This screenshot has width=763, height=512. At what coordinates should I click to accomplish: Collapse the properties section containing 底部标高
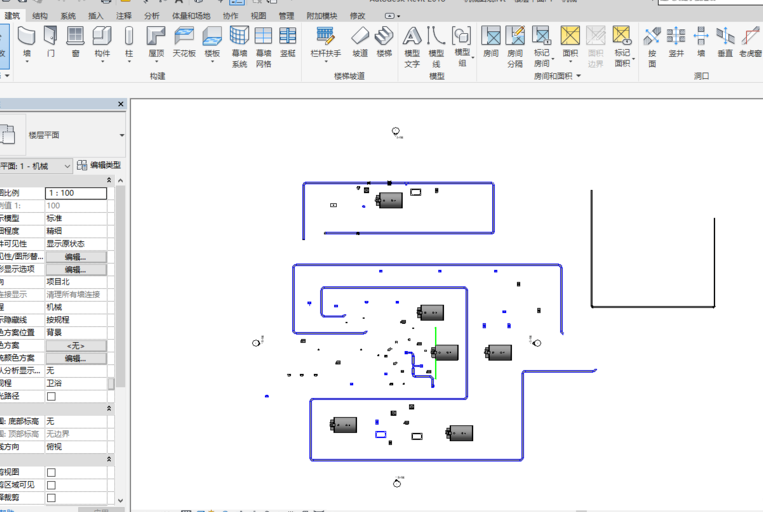click(109, 408)
